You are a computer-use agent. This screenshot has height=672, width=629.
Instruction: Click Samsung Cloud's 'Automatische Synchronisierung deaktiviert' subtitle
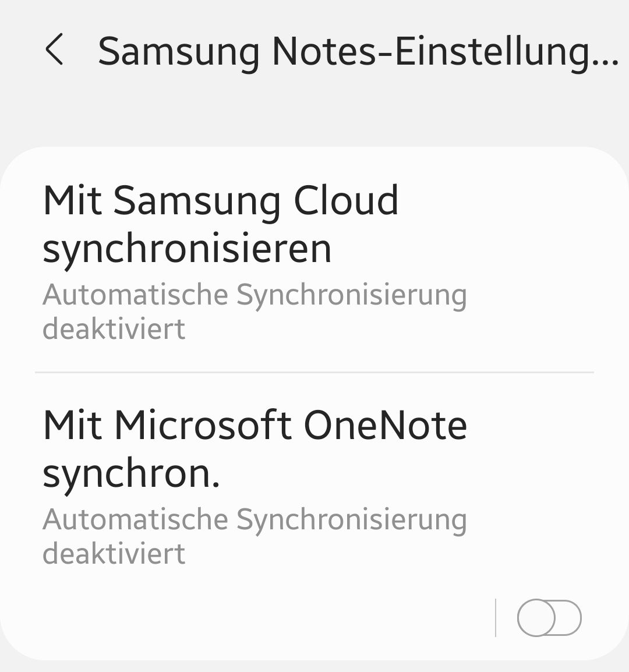pyautogui.click(x=255, y=311)
